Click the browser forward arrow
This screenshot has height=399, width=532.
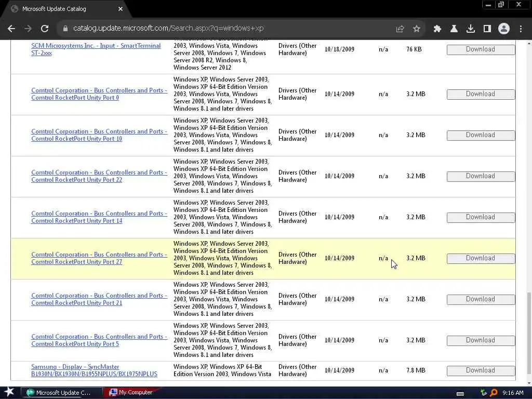pyautogui.click(x=28, y=29)
